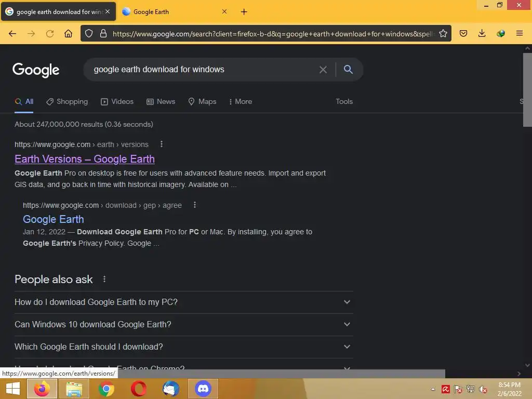
Task: Go to Google home via the logo
Action: [36, 70]
